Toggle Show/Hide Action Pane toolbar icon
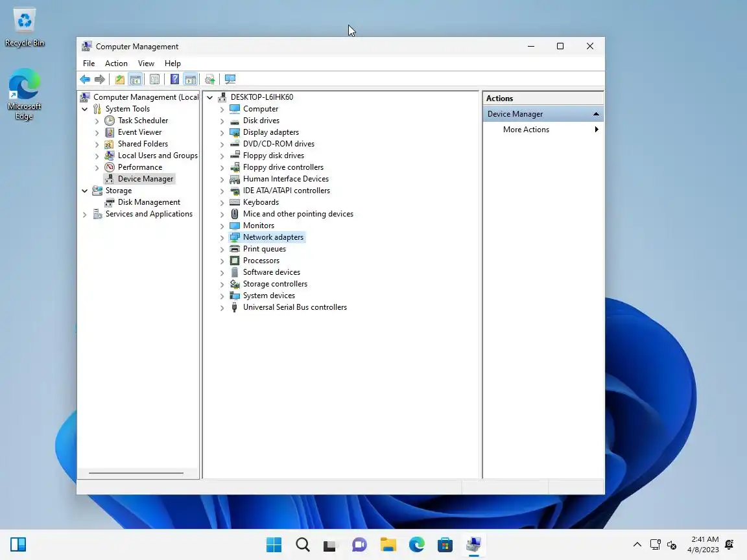 click(190, 79)
